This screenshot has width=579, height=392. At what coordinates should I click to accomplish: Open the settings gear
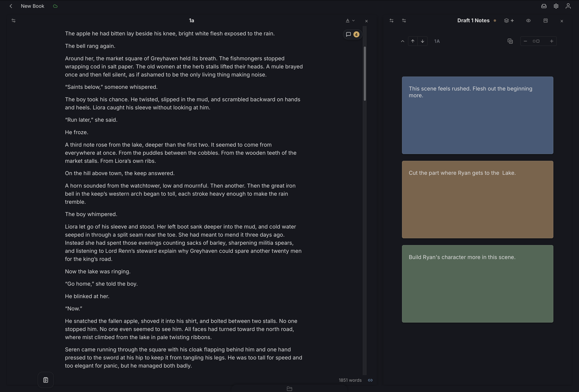coord(556,6)
